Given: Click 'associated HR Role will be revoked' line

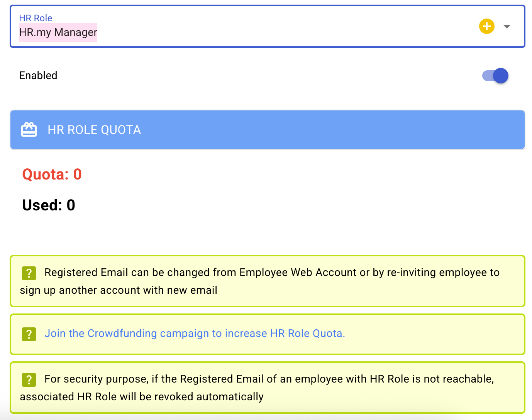Looking at the screenshot, I should pos(142,397).
